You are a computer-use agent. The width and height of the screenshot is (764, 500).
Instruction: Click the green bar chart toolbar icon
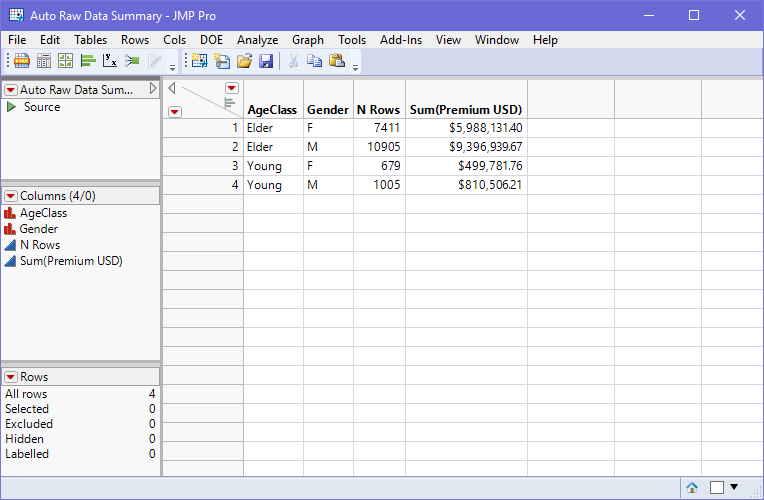(x=88, y=60)
